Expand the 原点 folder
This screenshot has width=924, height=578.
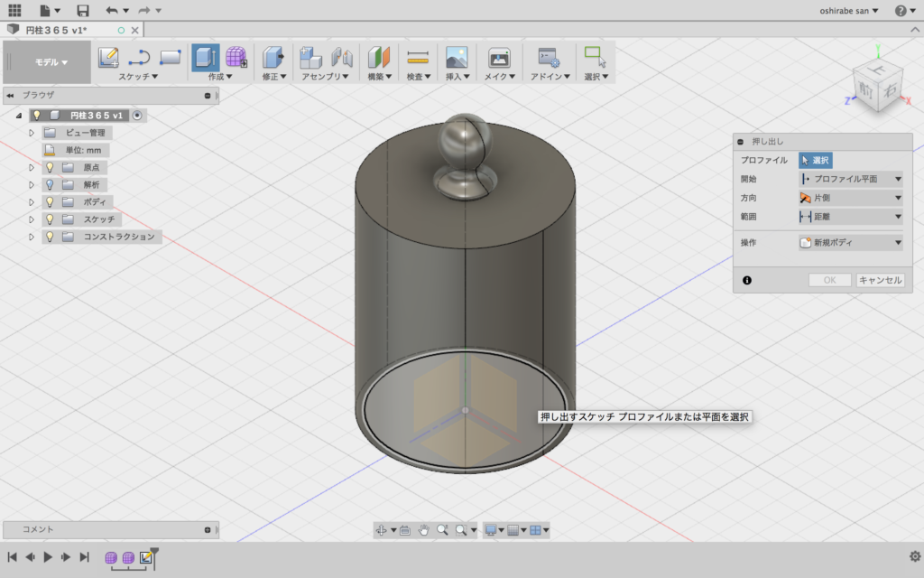32,167
